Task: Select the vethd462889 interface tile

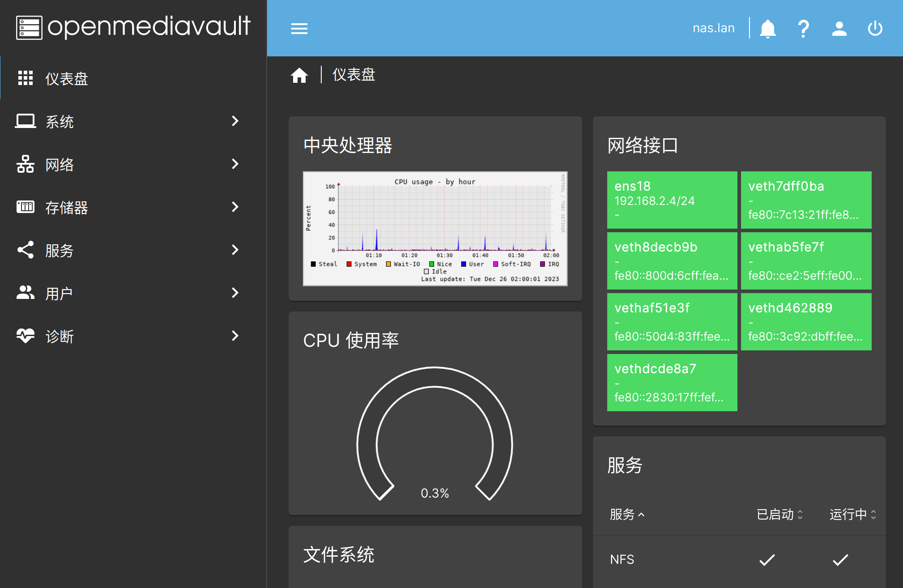Action: point(806,322)
